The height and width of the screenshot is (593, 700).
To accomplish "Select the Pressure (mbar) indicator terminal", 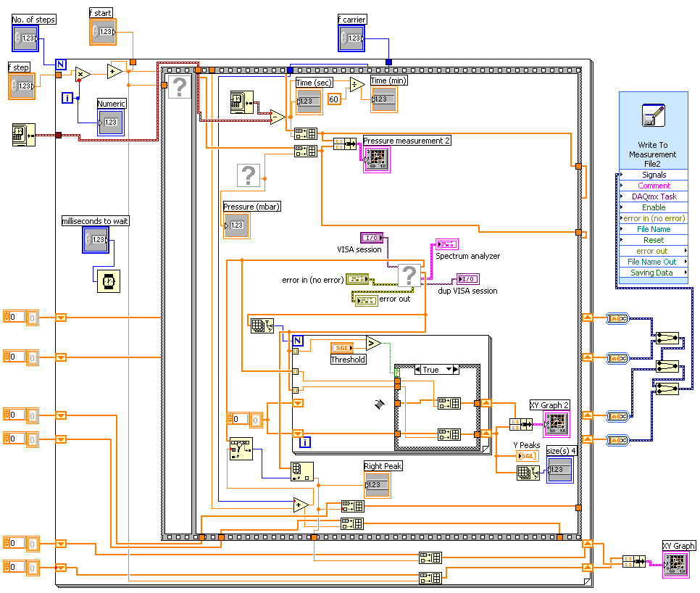I will (x=237, y=225).
